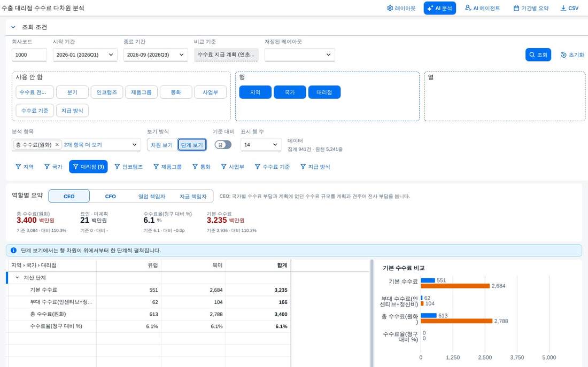Select 단계 보기 mode
Image resolution: width=588 pixels, height=367 pixels.
click(192, 145)
